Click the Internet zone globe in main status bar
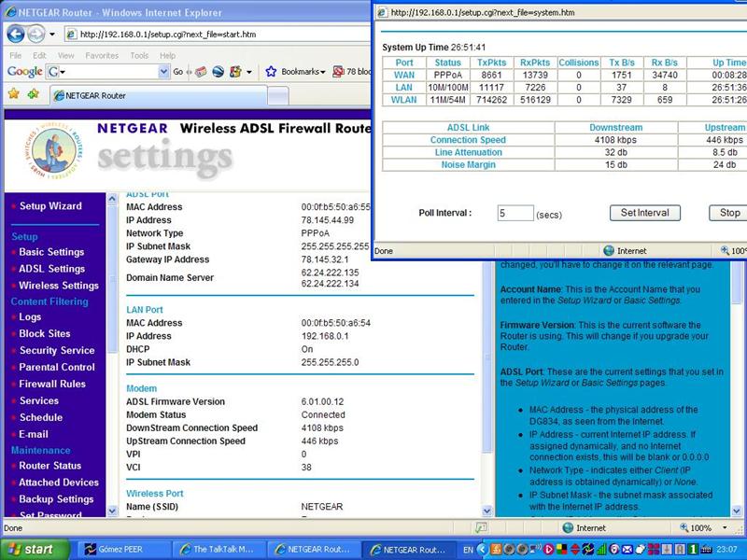This screenshot has height=560, width=747. (x=568, y=527)
